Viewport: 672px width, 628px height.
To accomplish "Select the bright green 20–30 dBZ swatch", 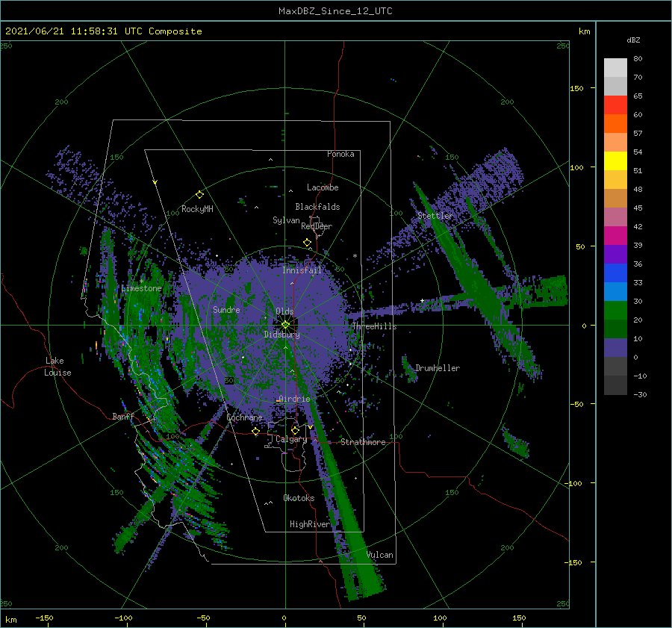I will click(x=615, y=310).
